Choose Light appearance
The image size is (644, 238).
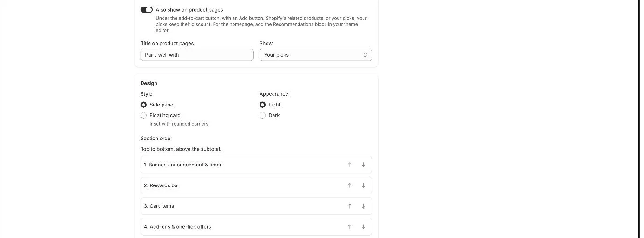tap(262, 105)
